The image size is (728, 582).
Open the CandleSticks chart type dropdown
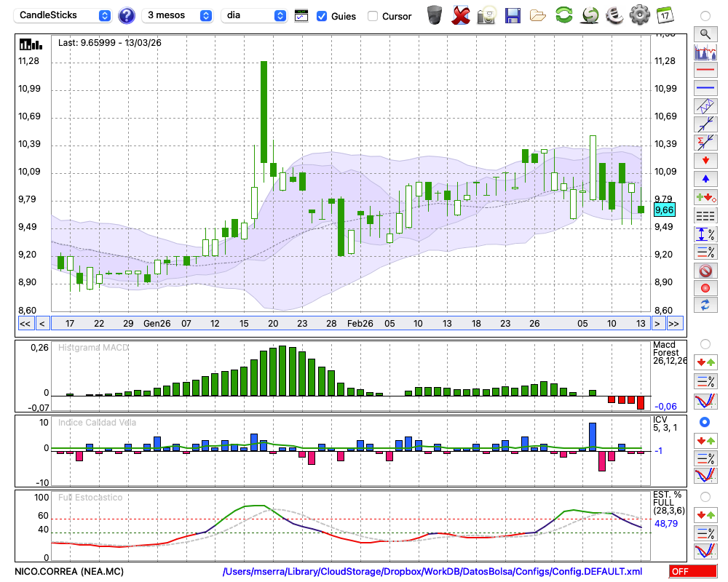64,15
